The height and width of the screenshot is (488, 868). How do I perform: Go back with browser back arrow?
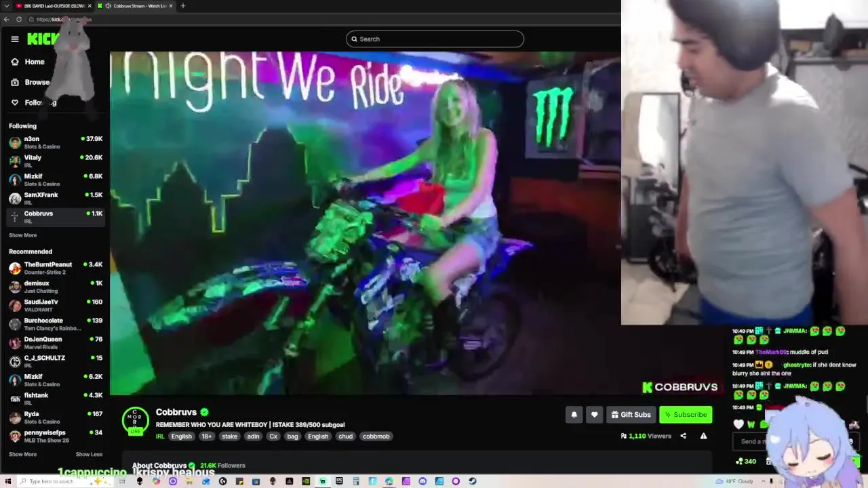[7, 19]
